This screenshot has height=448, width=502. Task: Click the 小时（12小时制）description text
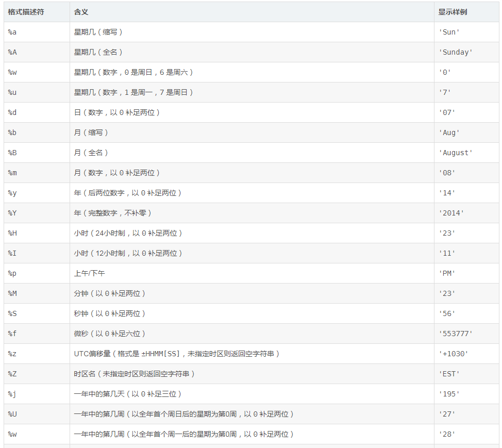128,253
